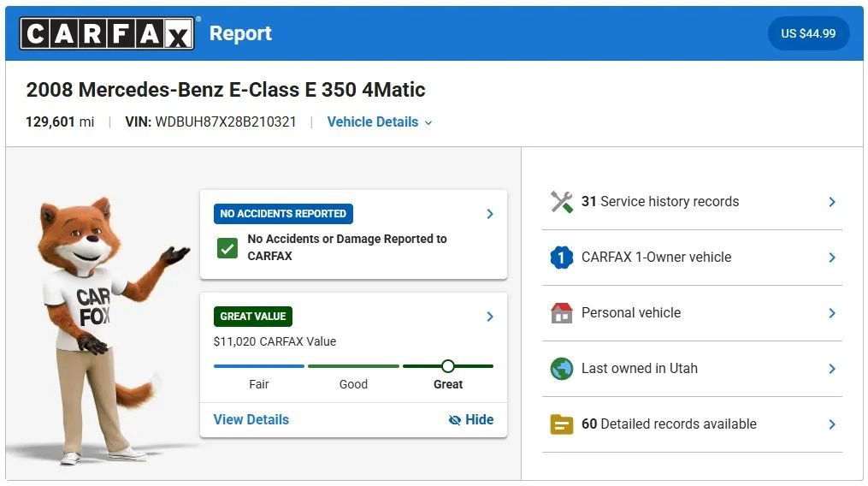Click the wrench service history icon
The height and width of the screenshot is (486, 868).
click(x=561, y=202)
